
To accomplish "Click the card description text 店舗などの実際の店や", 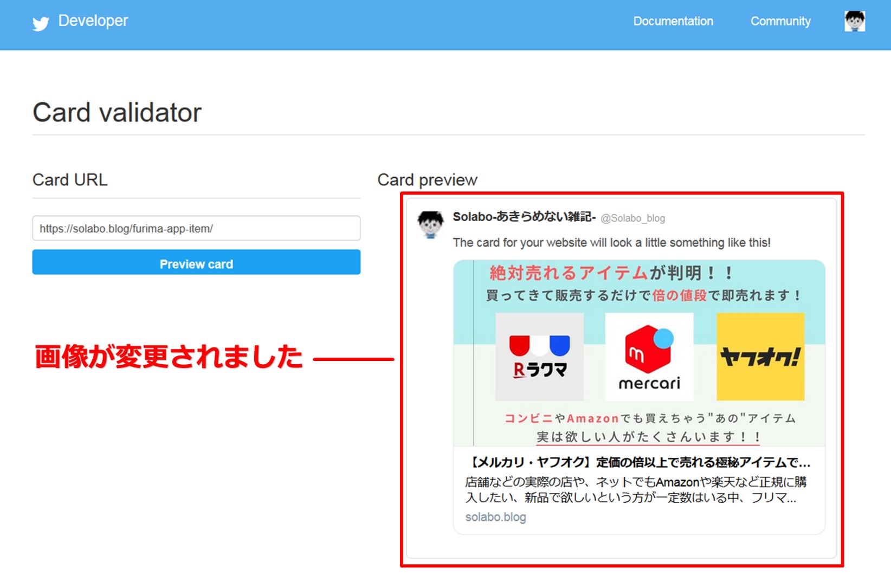I will pyautogui.click(x=636, y=490).
